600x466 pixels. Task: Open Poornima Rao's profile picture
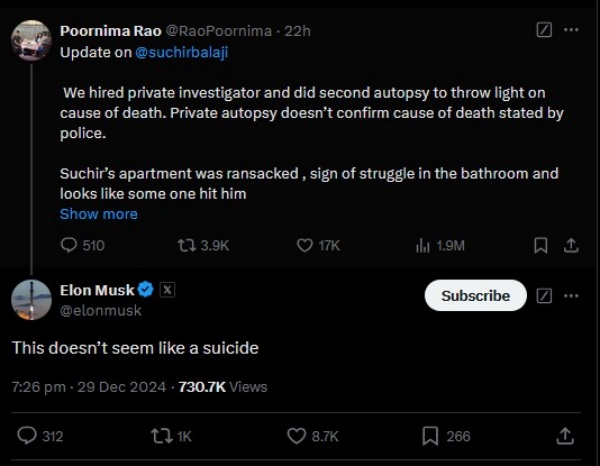(x=31, y=39)
